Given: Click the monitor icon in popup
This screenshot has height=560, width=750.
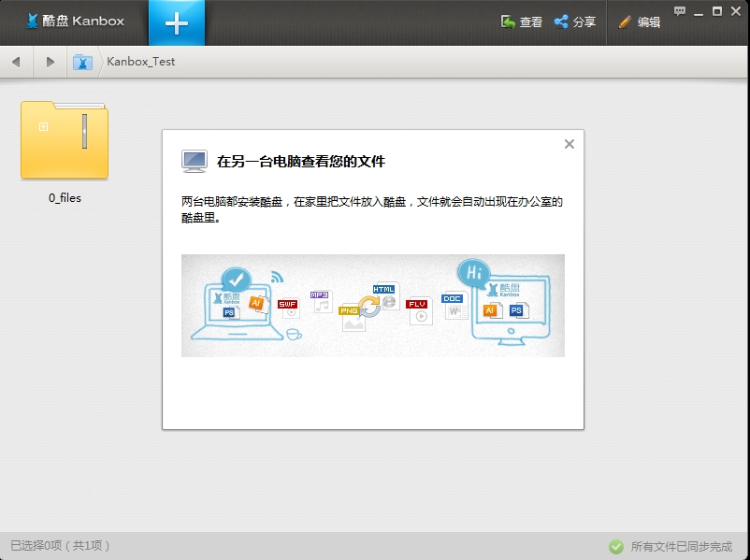Looking at the screenshot, I should coord(195,161).
